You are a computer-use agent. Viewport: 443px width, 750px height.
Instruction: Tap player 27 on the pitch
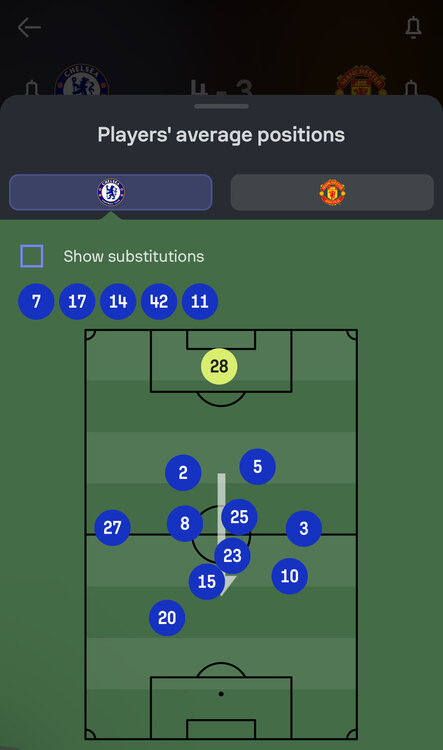click(x=112, y=528)
